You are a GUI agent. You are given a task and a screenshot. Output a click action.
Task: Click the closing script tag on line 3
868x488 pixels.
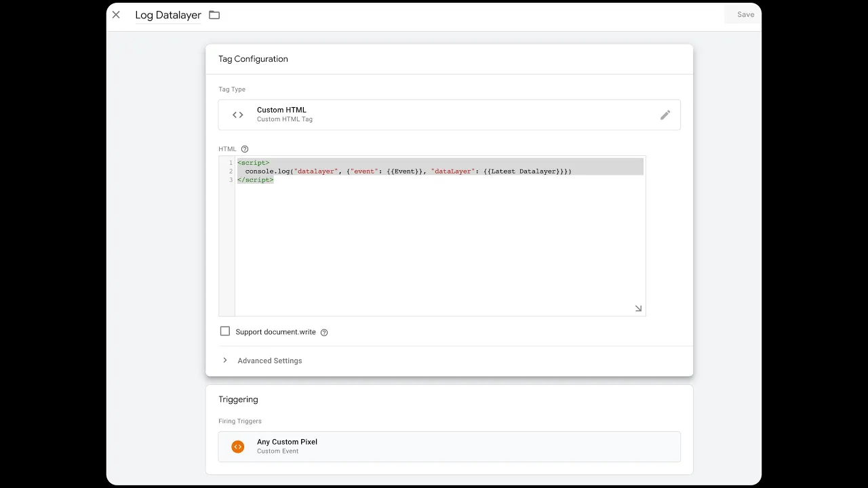click(x=256, y=180)
